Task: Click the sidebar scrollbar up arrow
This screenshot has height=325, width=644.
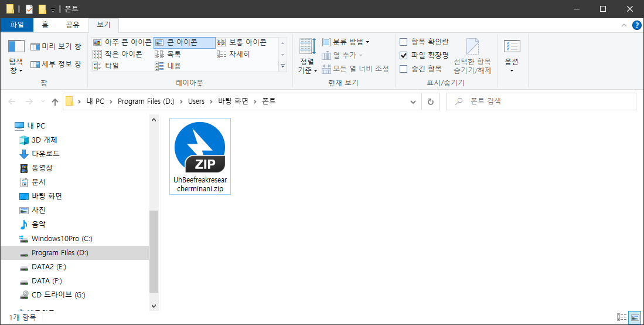Action: (154, 120)
